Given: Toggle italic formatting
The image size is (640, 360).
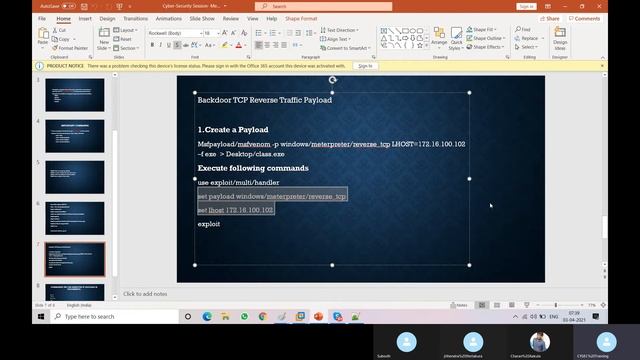Looking at the screenshot, I should coord(160,45).
